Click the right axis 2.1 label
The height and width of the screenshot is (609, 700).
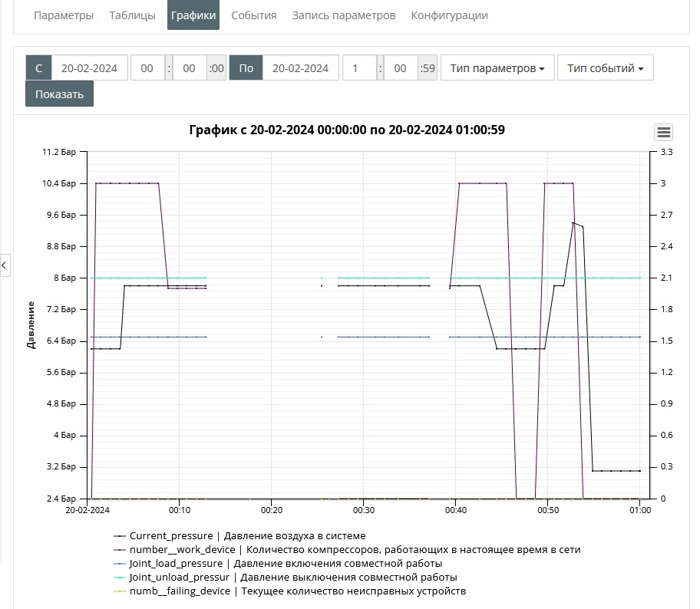point(666,278)
